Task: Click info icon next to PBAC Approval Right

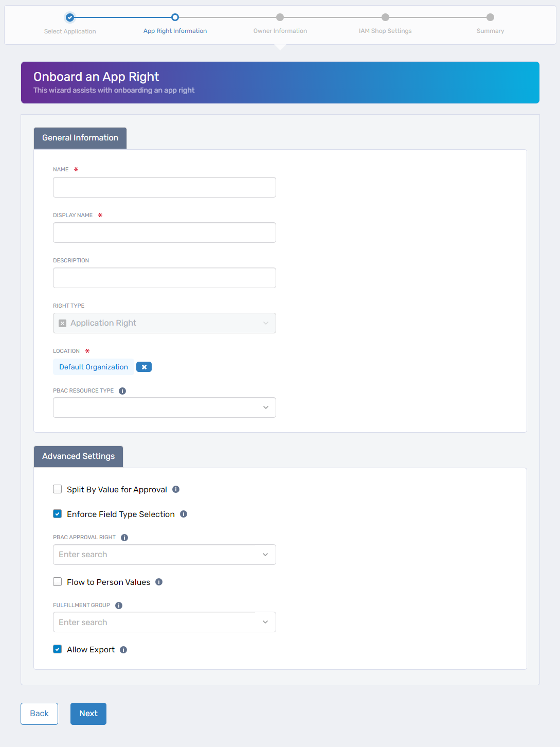Action: [124, 538]
